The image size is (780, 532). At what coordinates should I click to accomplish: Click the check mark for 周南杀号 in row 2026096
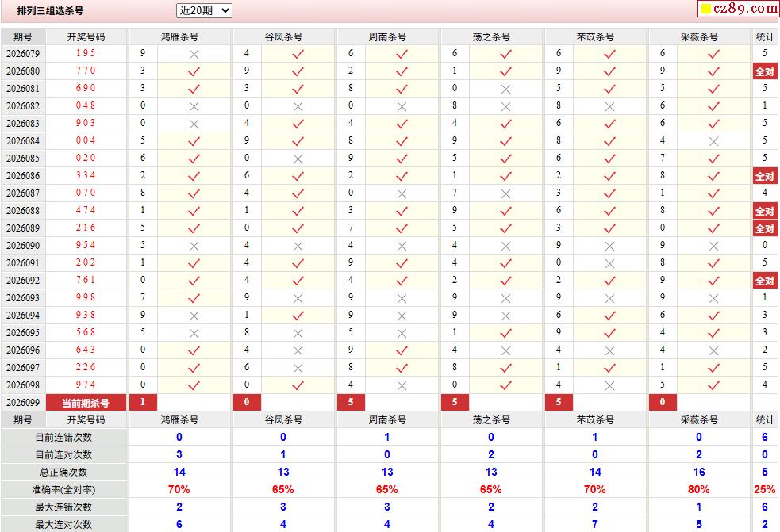(402, 350)
